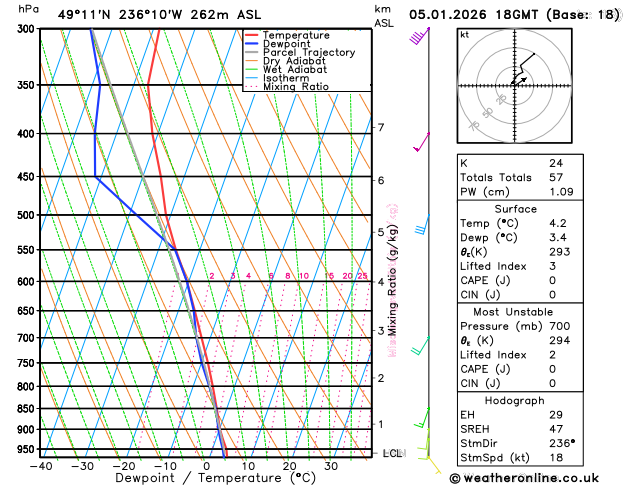Screen dimensions: 629x486
Task: Click the purple wind barb at 300 hPa
Action: point(419,36)
